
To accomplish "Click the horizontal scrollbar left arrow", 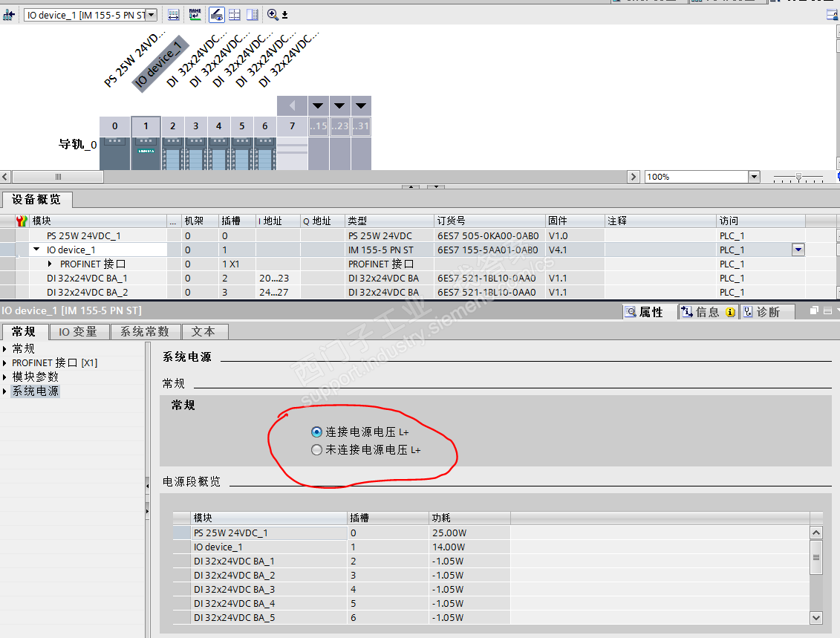I will [5, 177].
